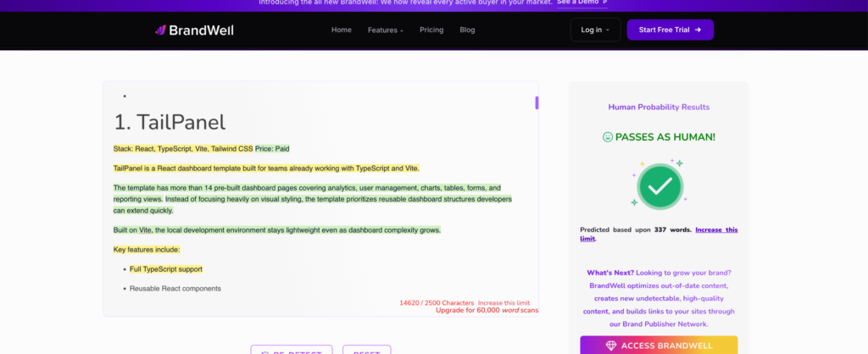Click the 14620 / 2500 Characters counter
The width and height of the screenshot is (868, 354).
point(437,303)
